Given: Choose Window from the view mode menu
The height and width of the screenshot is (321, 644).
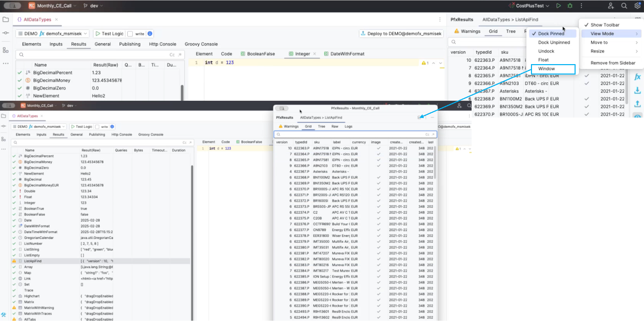Looking at the screenshot, I should point(546,68).
